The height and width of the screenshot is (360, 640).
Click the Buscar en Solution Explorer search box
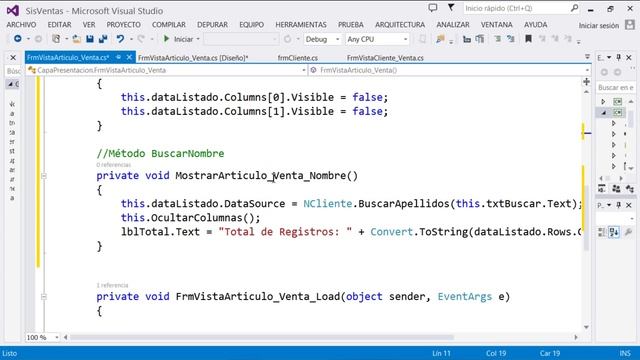(616, 87)
